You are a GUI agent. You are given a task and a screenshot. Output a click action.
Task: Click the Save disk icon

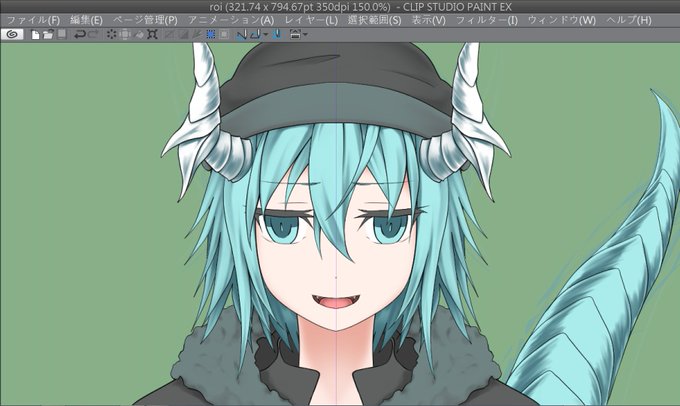62,34
